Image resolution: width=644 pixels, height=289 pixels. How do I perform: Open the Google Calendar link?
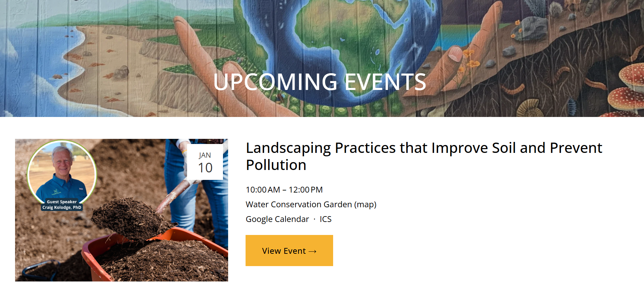[277, 219]
